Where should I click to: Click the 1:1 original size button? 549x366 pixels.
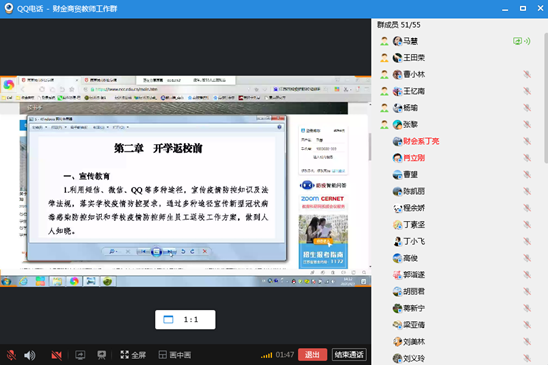185,319
